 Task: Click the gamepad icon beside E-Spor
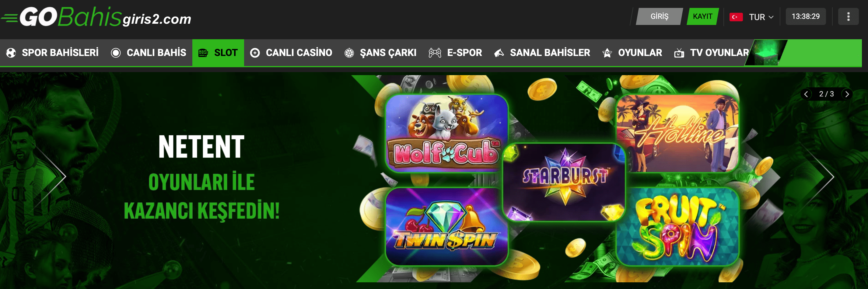click(435, 53)
